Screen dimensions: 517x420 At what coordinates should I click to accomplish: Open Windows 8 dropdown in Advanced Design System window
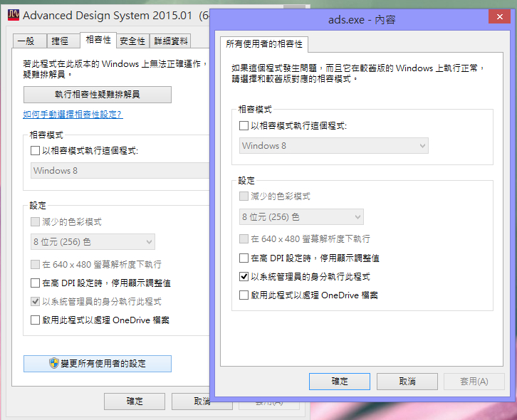(120, 170)
